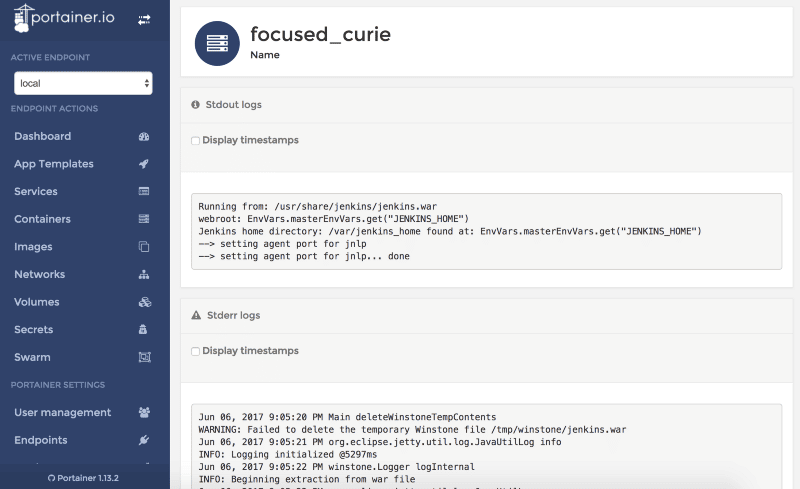Click the Portainer 1.13.2 version link
Screen dimensions: 800x489
tap(84, 478)
